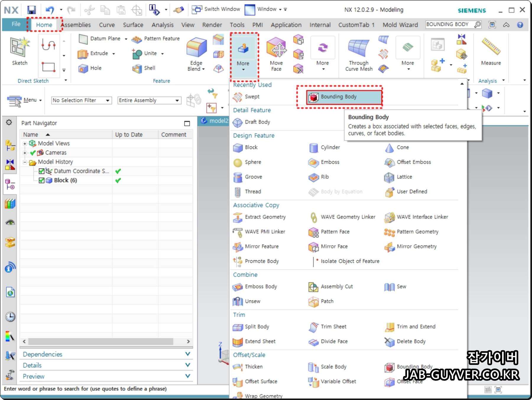Image resolution: width=532 pixels, height=400 pixels.
Task: Select Mirror Feature command
Action: [256, 246]
